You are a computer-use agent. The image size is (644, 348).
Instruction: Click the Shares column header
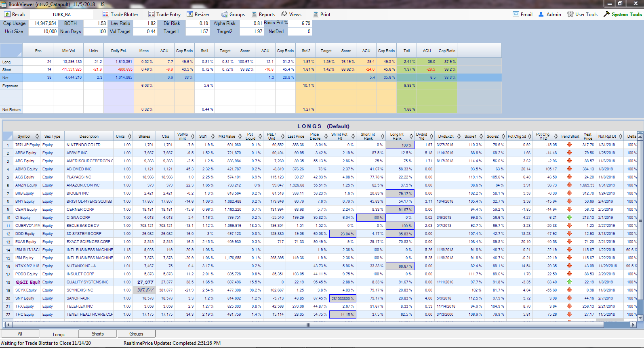(144, 136)
